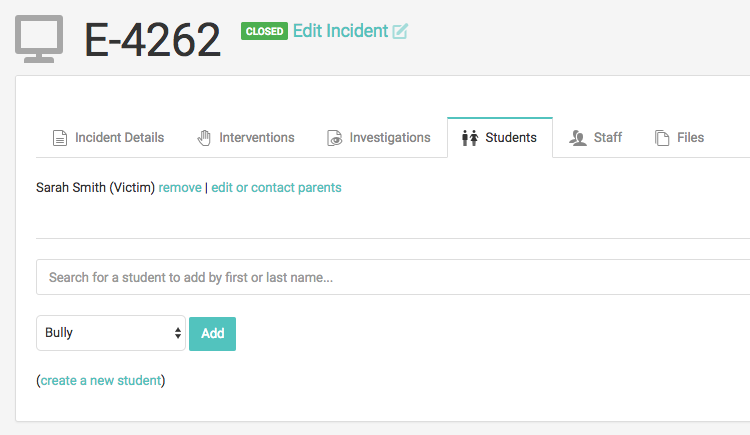Image resolution: width=750 pixels, height=435 pixels.
Task: Click the Add button
Action: [212, 334]
